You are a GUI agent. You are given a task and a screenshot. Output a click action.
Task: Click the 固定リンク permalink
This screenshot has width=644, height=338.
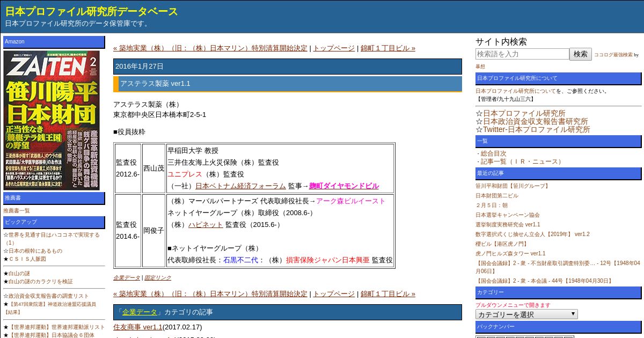(158, 278)
